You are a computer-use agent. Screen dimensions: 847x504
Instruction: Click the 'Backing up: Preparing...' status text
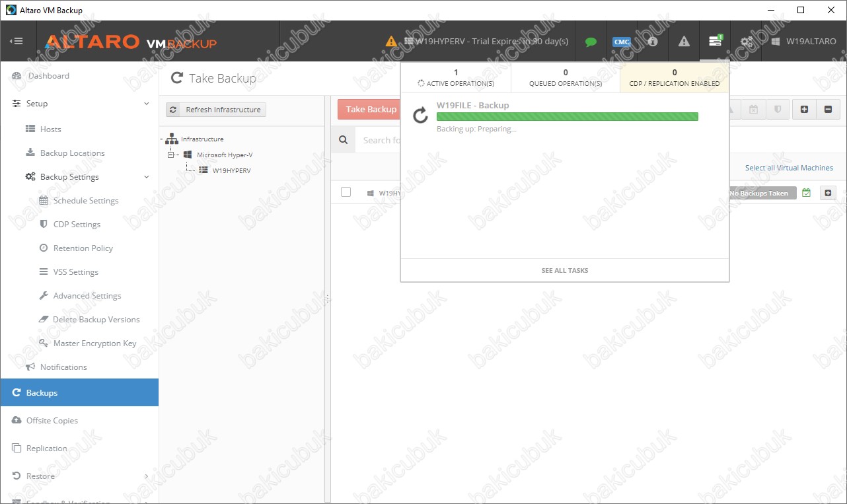[476, 129]
